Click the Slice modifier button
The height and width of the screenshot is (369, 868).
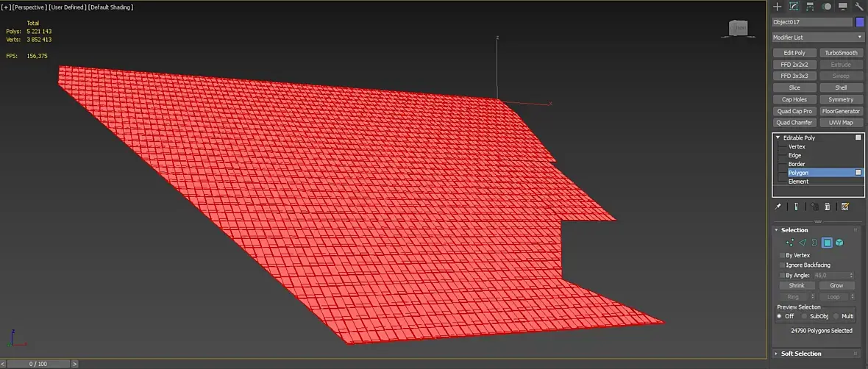pyautogui.click(x=794, y=88)
